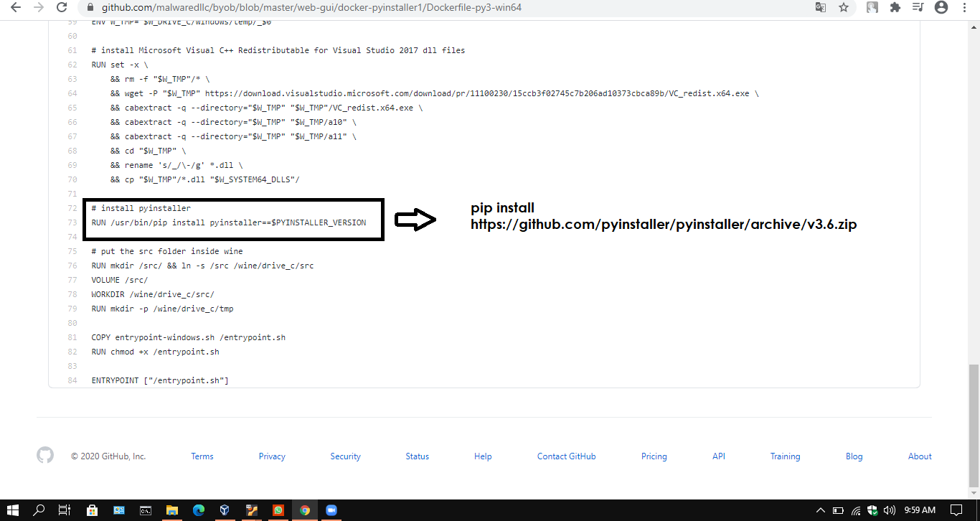Open Chrome's three-dot customize menu
This screenshot has height=521, width=980.
pos(964,9)
